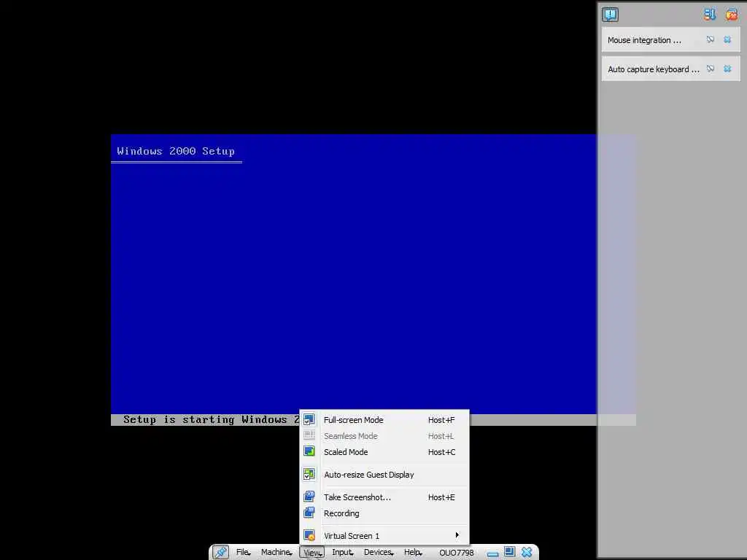Exit full-screen using the mini-toolbar restore icon

click(x=509, y=552)
